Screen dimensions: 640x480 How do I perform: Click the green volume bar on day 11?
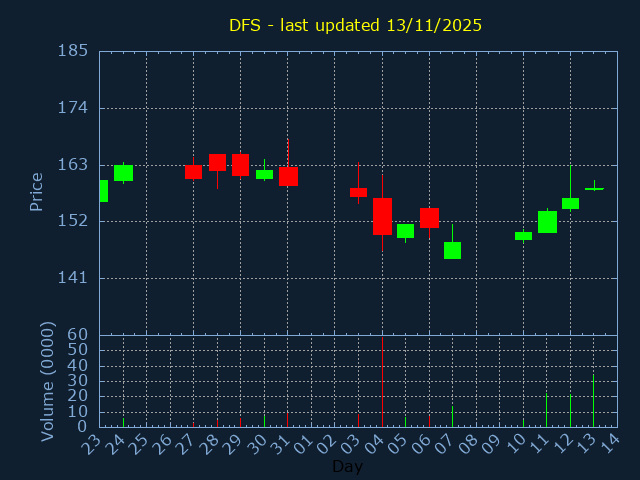click(x=546, y=410)
